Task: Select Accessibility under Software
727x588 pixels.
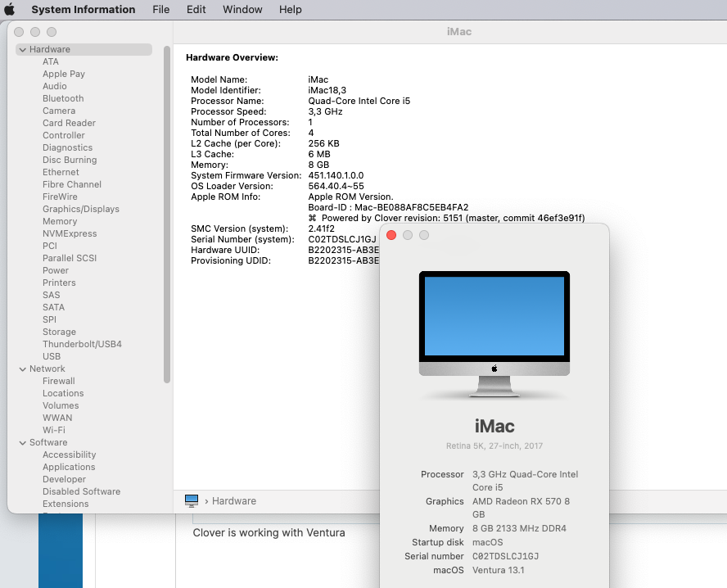Action: tap(69, 455)
